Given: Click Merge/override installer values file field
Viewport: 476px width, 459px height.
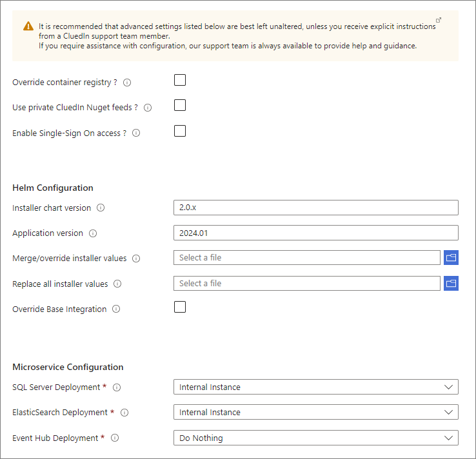Looking at the screenshot, I should point(306,258).
